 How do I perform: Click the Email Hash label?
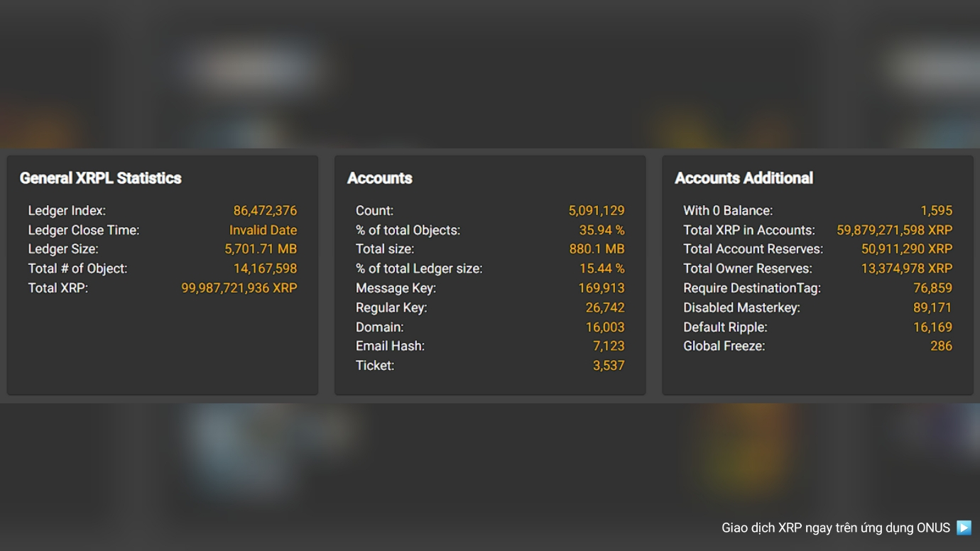(390, 347)
